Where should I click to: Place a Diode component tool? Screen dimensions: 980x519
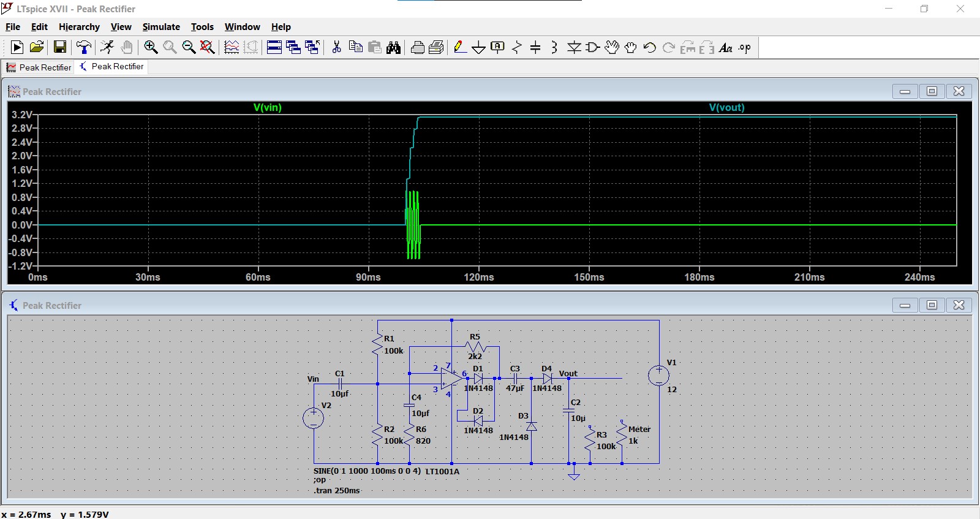point(574,47)
